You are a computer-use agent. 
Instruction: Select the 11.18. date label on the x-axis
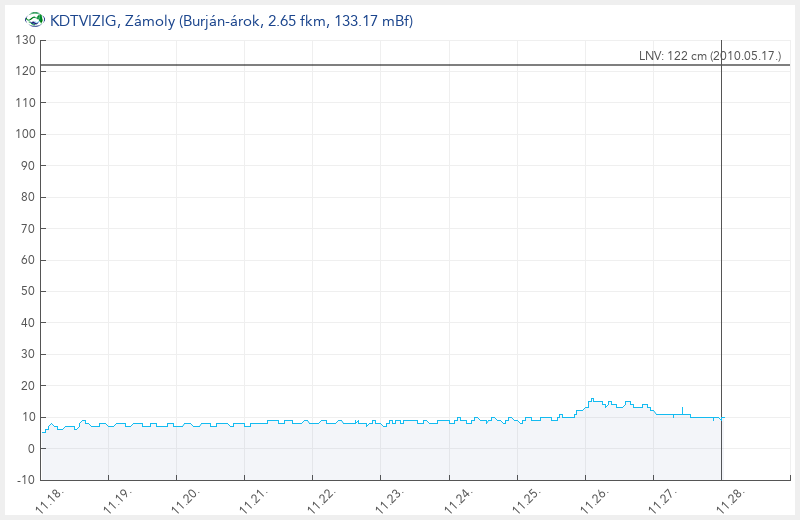tap(48, 499)
